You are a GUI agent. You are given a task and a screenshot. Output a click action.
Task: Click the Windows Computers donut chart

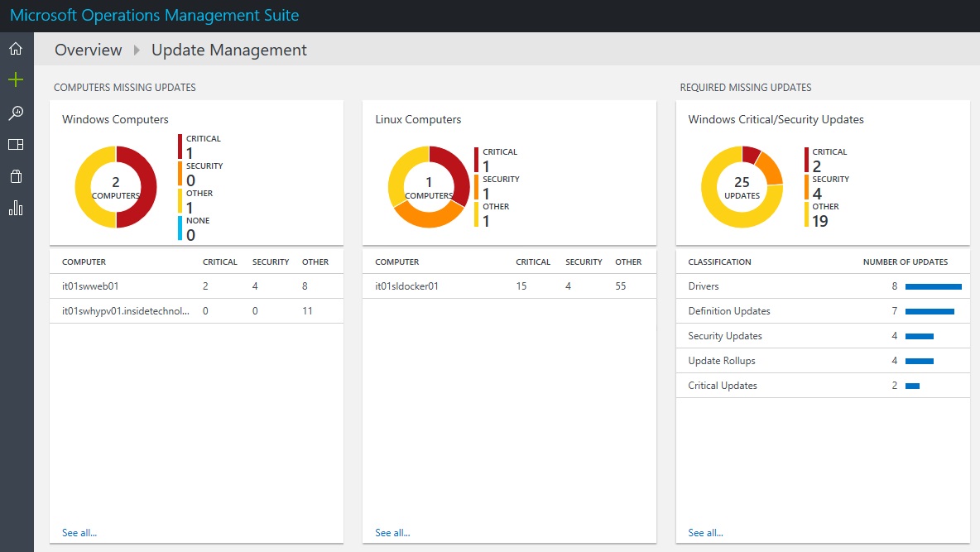[x=116, y=185]
